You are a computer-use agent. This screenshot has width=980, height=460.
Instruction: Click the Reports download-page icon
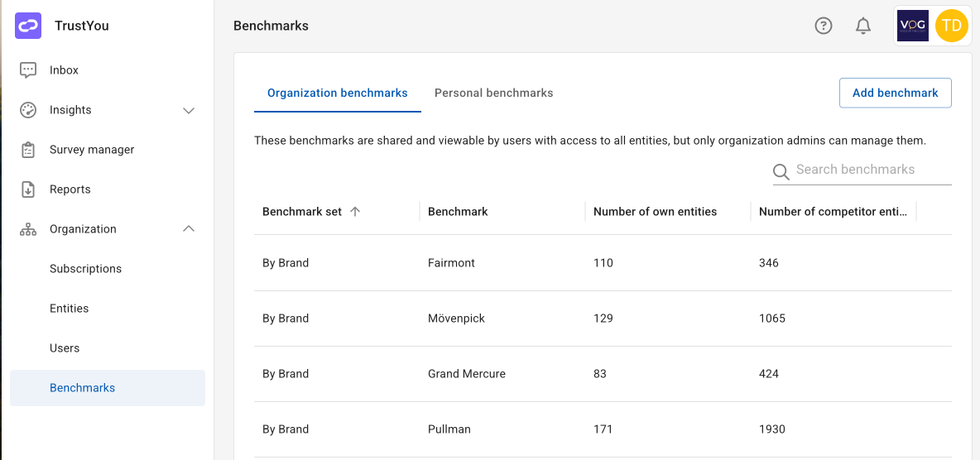[28, 189]
